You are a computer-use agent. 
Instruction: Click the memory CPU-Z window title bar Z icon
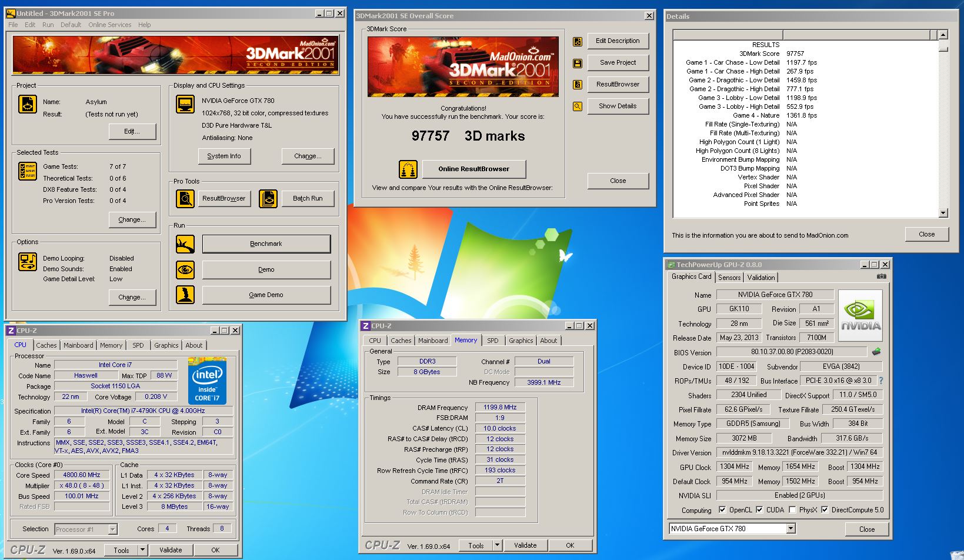pos(365,326)
